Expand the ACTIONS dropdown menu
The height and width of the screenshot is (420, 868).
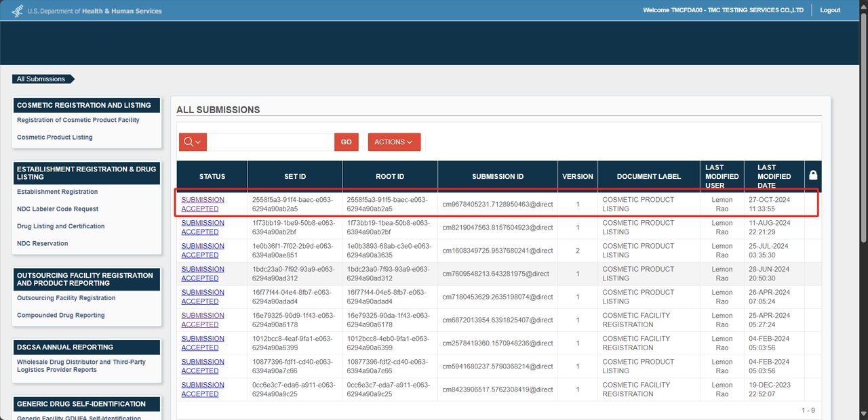[394, 142]
